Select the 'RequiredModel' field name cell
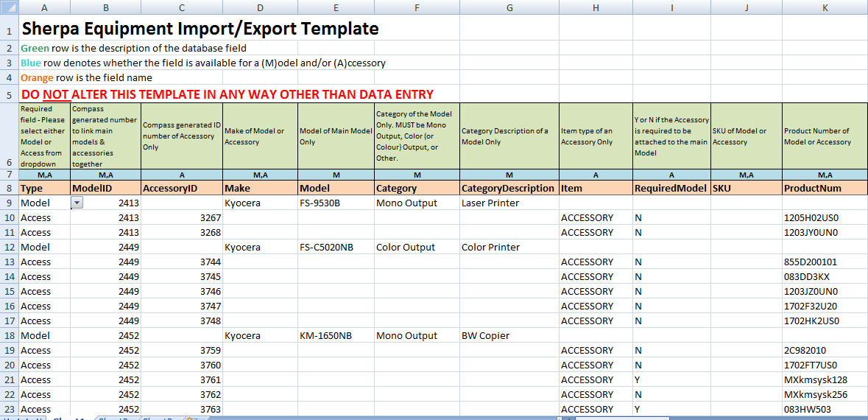The image size is (868, 420). pos(671,189)
